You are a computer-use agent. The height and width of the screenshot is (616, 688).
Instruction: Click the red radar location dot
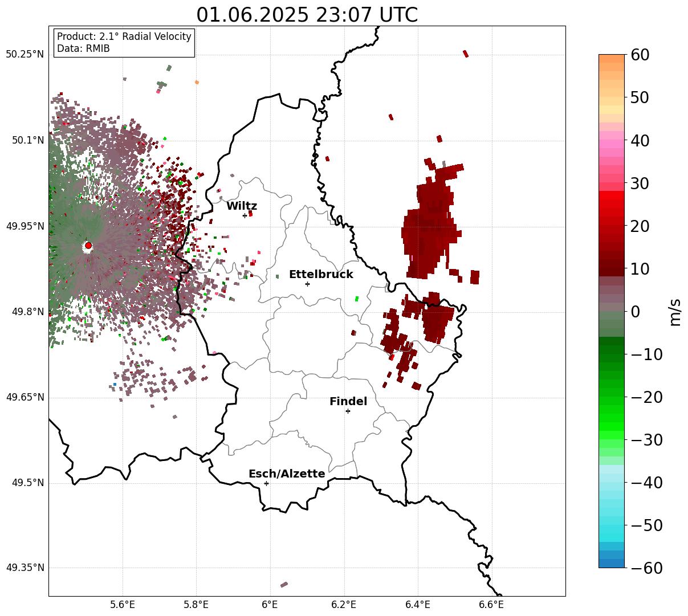[x=88, y=246]
